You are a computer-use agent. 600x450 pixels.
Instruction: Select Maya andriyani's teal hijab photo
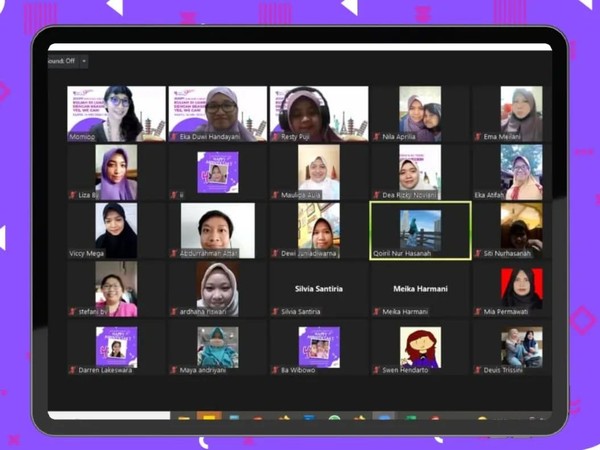tap(218, 347)
